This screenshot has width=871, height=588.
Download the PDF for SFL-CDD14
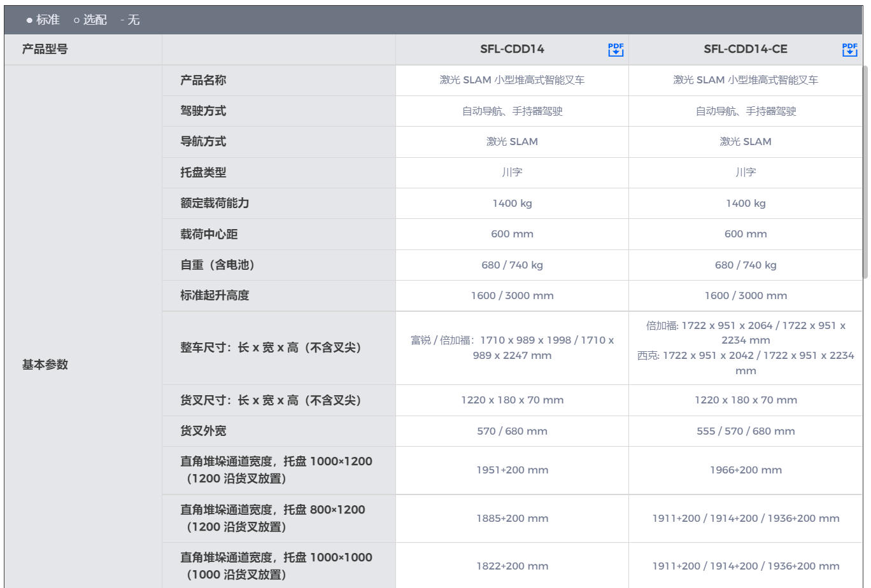615,50
